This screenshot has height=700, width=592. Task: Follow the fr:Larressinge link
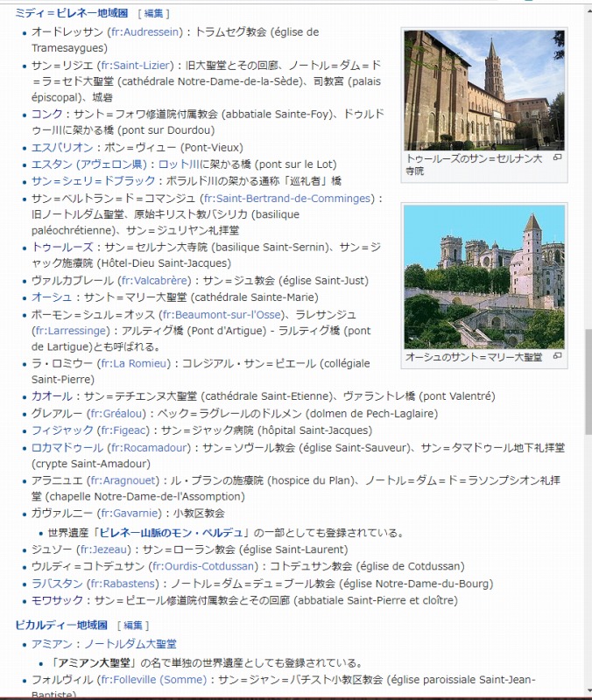pyautogui.click(x=70, y=331)
